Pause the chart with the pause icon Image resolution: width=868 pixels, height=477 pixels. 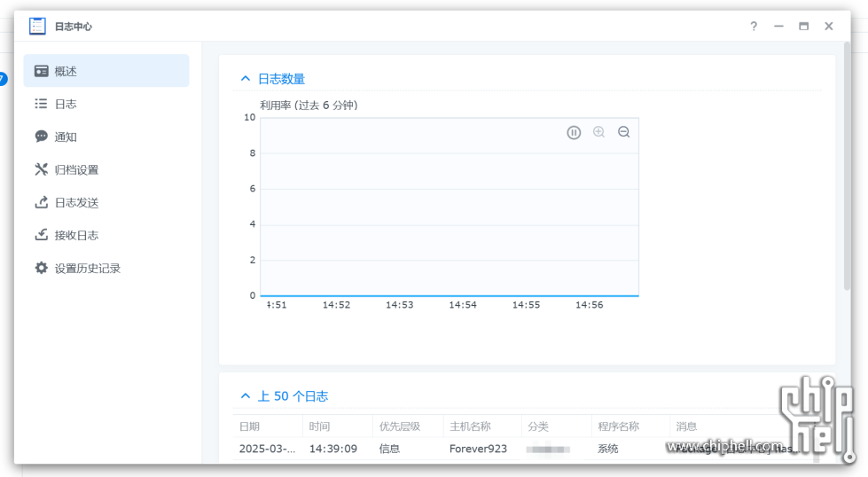pyautogui.click(x=574, y=132)
